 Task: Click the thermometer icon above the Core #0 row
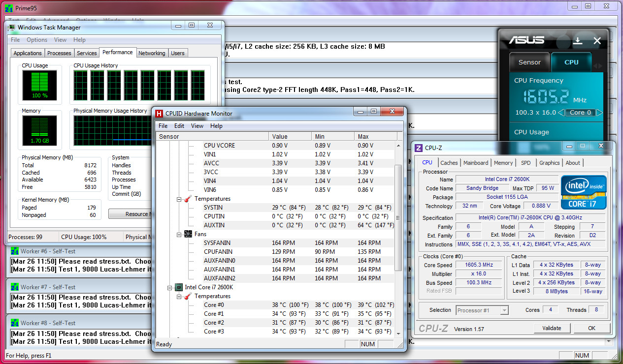pyautogui.click(x=189, y=296)
